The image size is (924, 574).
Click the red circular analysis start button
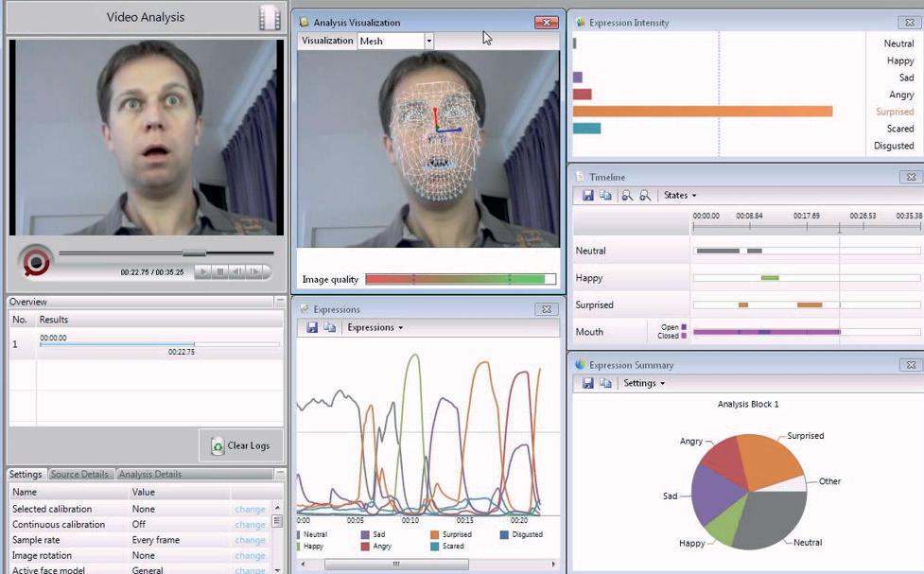37,262
